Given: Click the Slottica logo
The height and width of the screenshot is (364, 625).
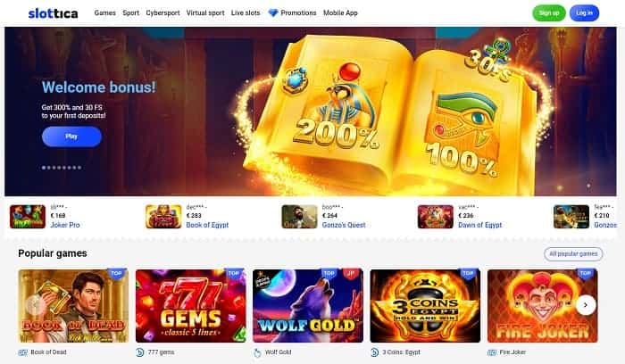Looking at the screenshot, I should pos(53,13).
